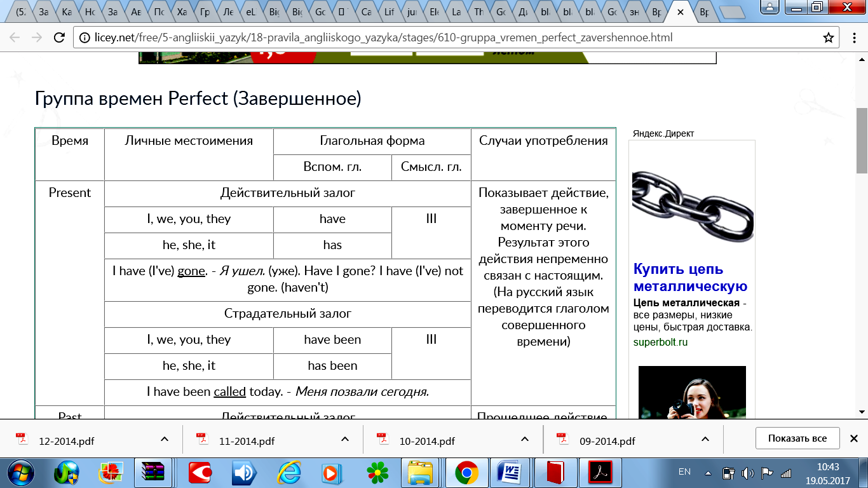
Task: Expand options for 12-2014.pdf download
Action: click(164, 439)
